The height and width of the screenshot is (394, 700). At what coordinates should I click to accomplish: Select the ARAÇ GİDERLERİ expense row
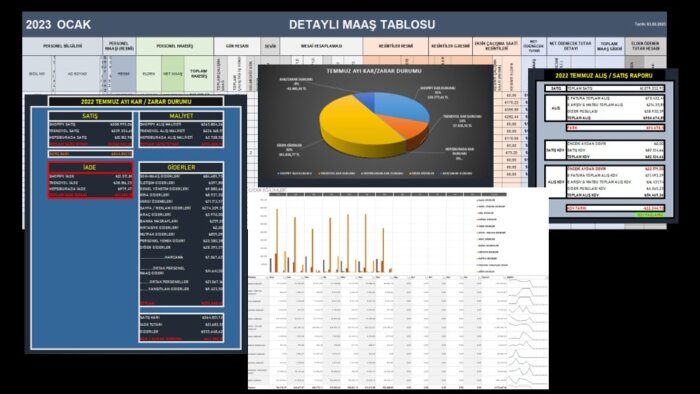181,215
